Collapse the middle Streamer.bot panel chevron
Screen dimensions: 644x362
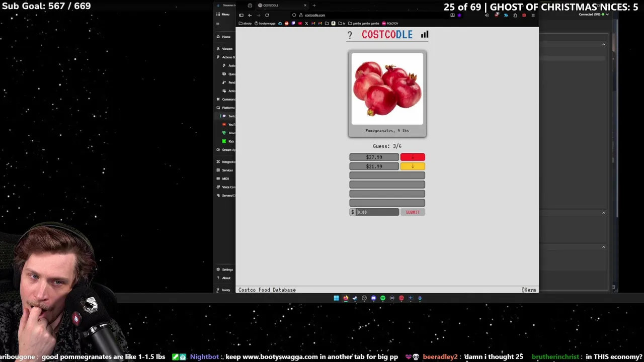pos(604,213)
